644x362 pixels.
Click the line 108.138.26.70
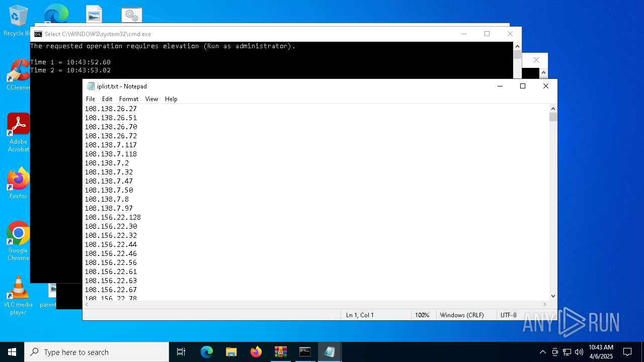pyautogui.click(x=111, y=127)
